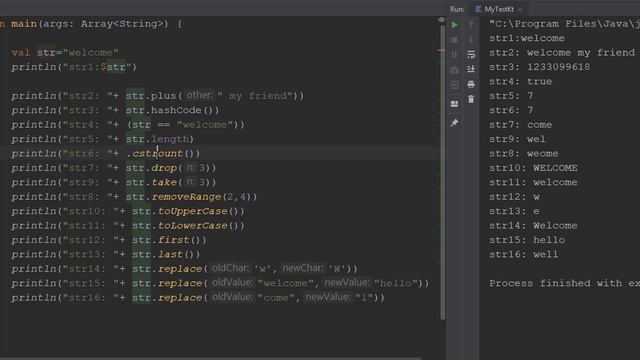Click the Pause output icon

click(x=454, y=55)
